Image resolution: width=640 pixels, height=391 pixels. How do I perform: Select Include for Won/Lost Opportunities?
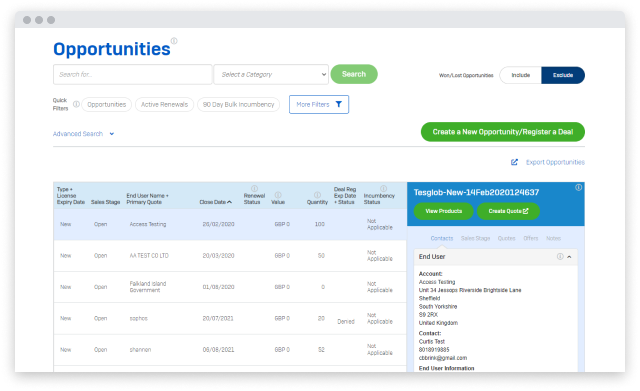pyautogui.click(x=520, y=75)
